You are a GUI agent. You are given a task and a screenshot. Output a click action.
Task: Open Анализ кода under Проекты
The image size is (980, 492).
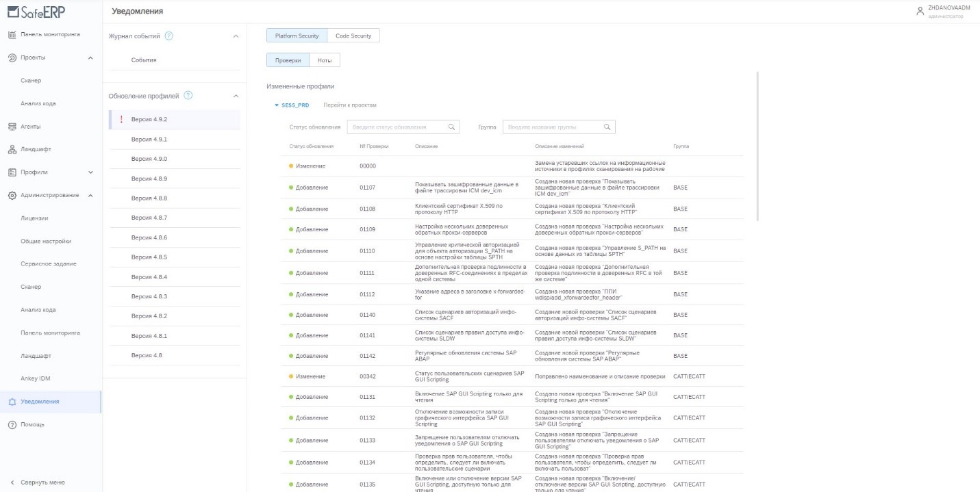(x=38, y=103)
